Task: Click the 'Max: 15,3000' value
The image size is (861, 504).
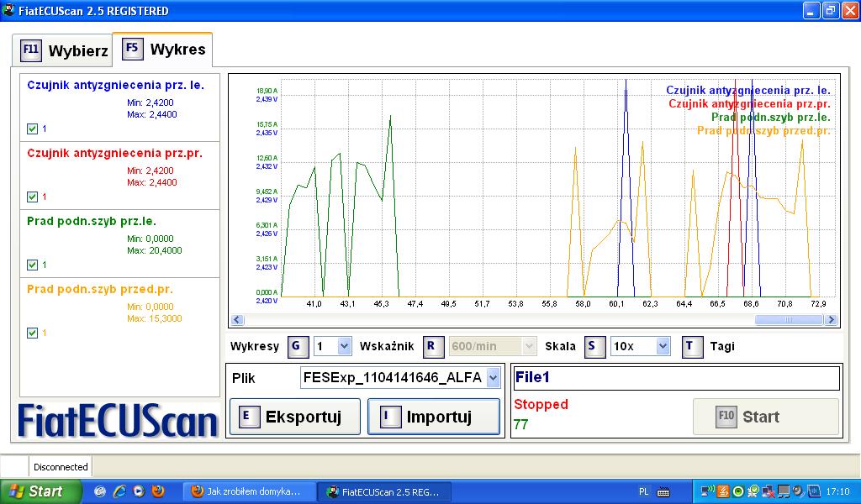Action: (x=155, y=318)
